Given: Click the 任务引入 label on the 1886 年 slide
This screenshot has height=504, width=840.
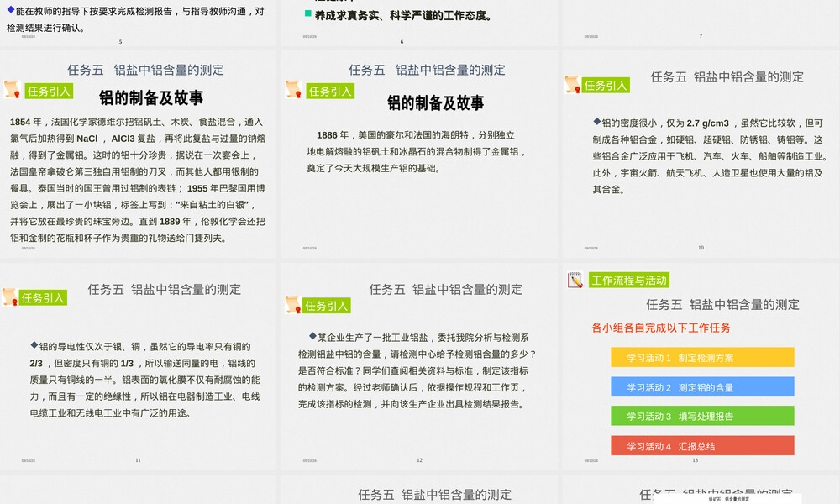Looking at the screenshot, I should pos(330,91).
